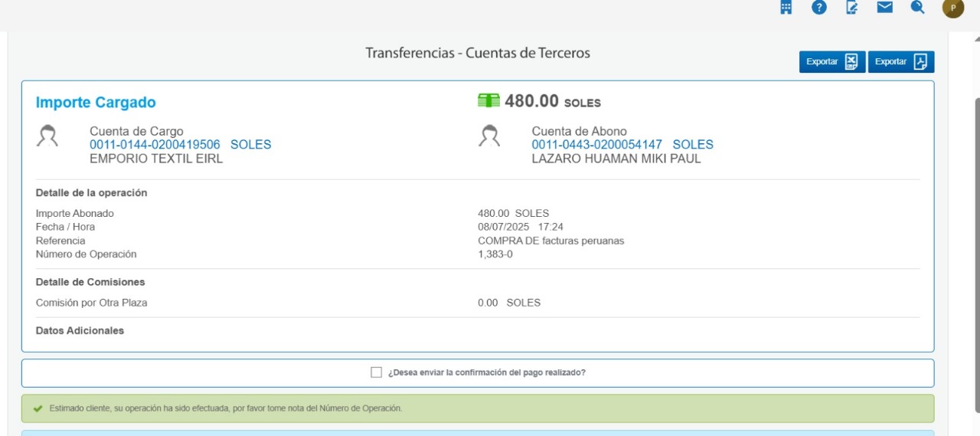Open the help question mark icon
This screenshot has height=436, width=980.
tap(819, 8)
